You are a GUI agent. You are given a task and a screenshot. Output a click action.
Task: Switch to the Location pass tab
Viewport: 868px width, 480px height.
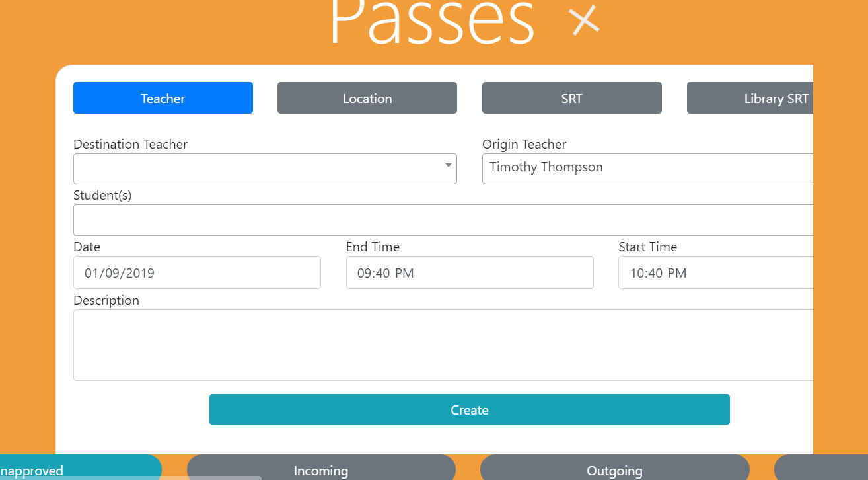point(367,98)
